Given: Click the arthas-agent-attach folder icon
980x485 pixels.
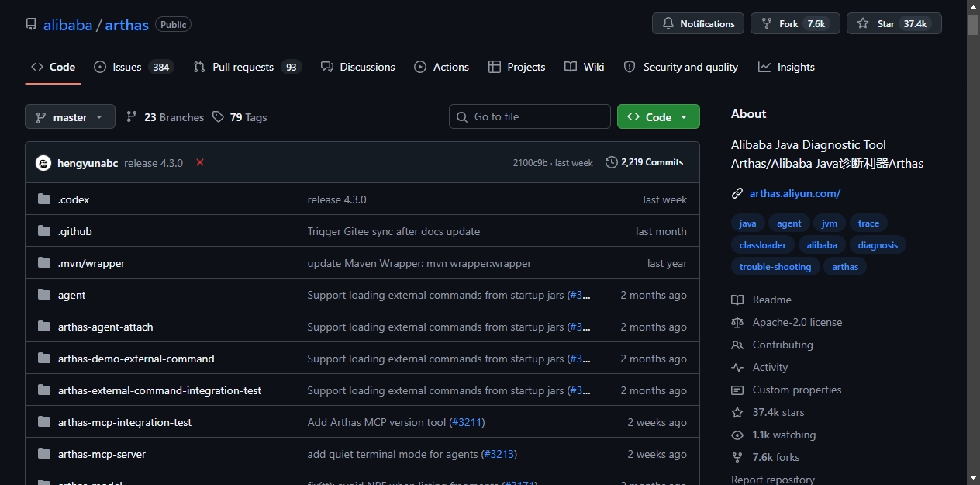Looking at the screenshot, I should (x=44, y=327).
